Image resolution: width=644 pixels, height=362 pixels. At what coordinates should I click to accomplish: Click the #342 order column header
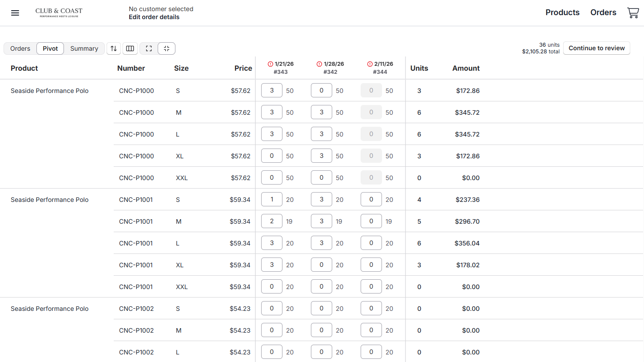pos(330,72)
